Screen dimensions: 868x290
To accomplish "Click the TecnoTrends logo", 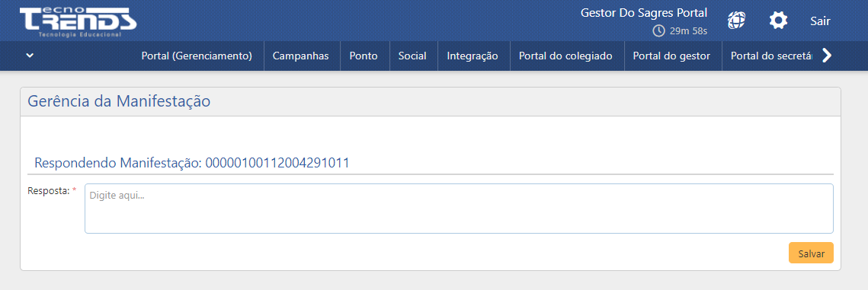I will click(x=78, y=23).
